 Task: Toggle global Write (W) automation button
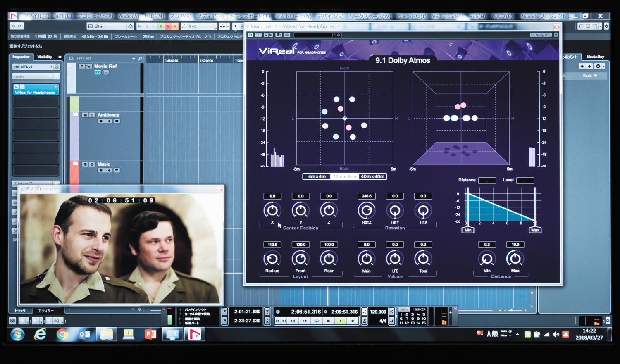click(x=168, y=26)
